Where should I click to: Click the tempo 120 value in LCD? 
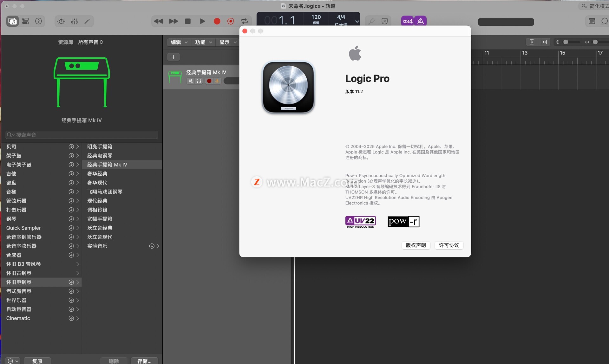[316, 17]
